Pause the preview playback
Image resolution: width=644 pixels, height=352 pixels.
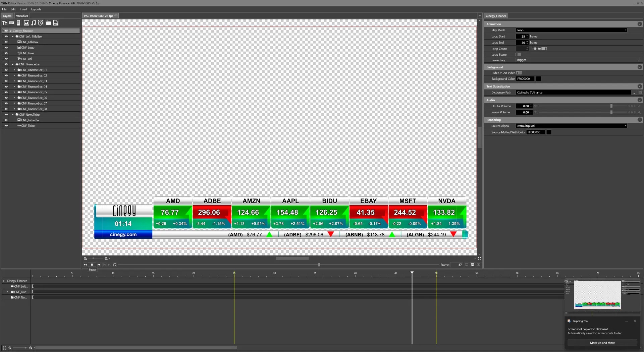pyautogui.click(x=92, y=265)
